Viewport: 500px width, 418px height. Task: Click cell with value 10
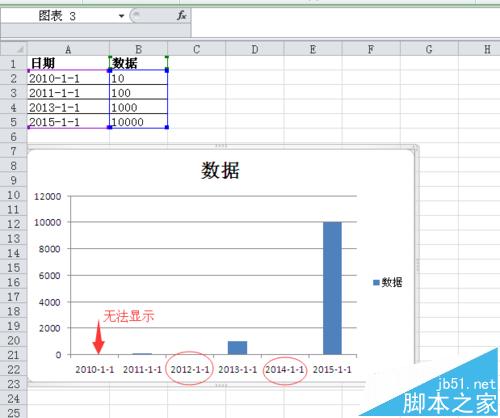[138, 78]
